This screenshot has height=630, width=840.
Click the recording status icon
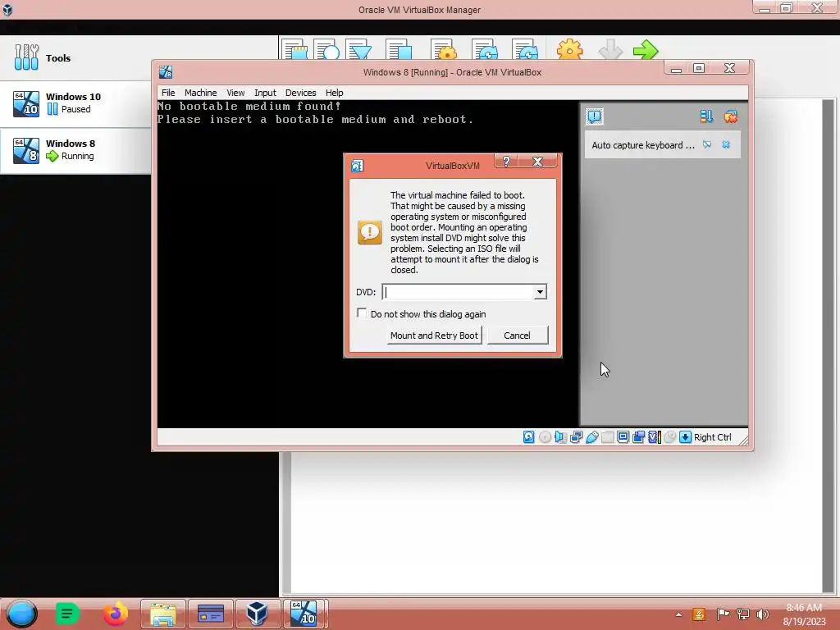(638, 437)
